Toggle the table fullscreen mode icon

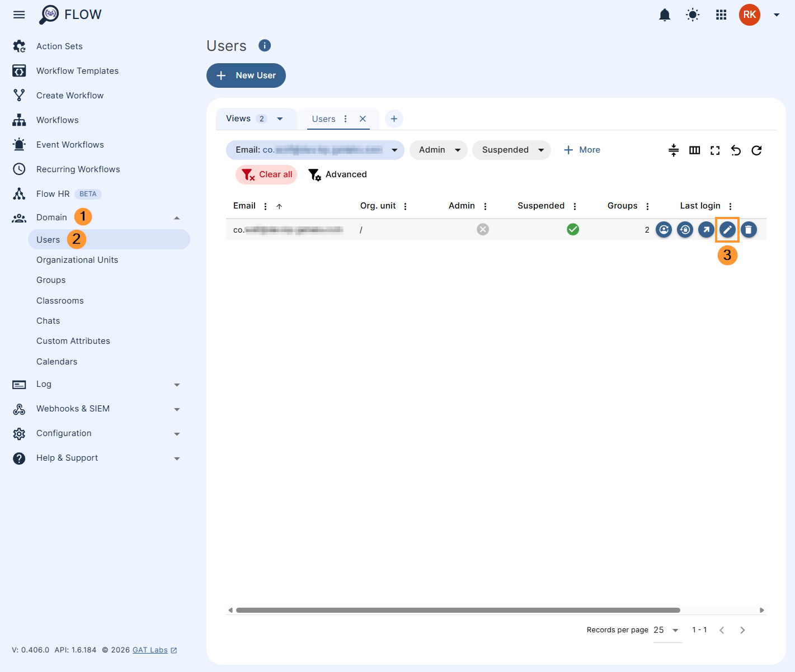(x=715, y=150)
